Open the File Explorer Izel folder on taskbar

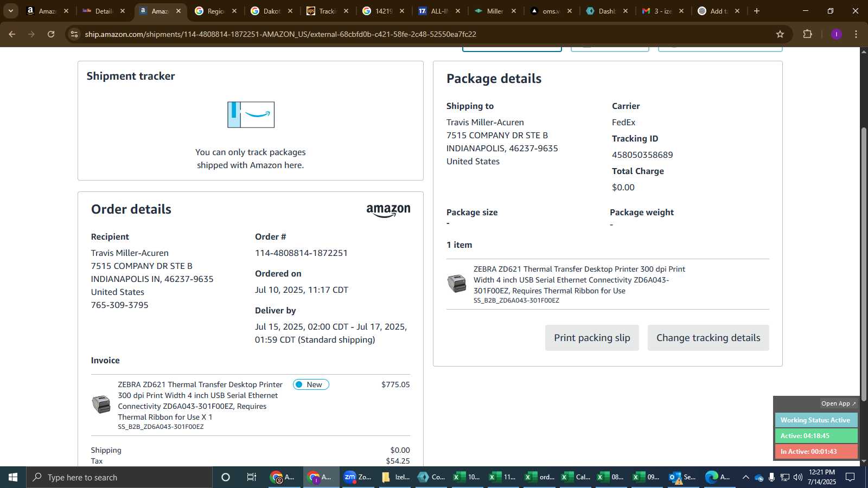point(394,477)
